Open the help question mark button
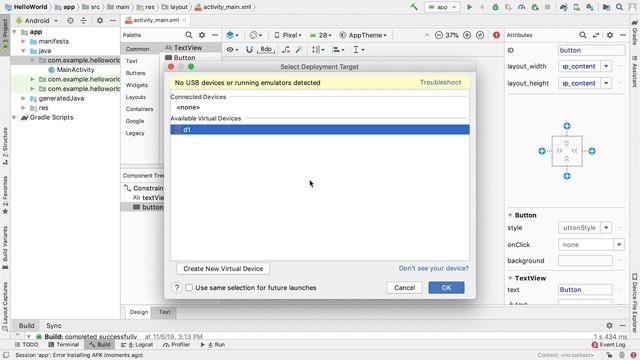Image resolution: width=640 pixels, height=360 pixels. point(177,288)
